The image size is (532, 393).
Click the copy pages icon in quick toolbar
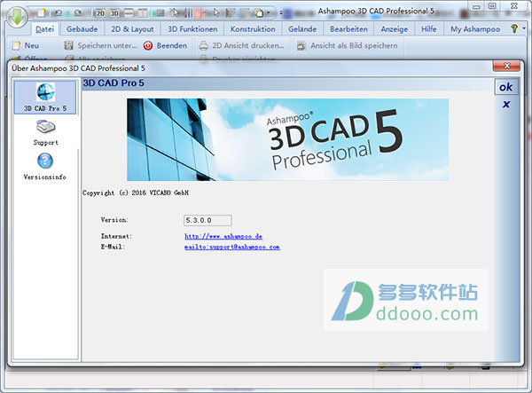(x=259, y=13)
